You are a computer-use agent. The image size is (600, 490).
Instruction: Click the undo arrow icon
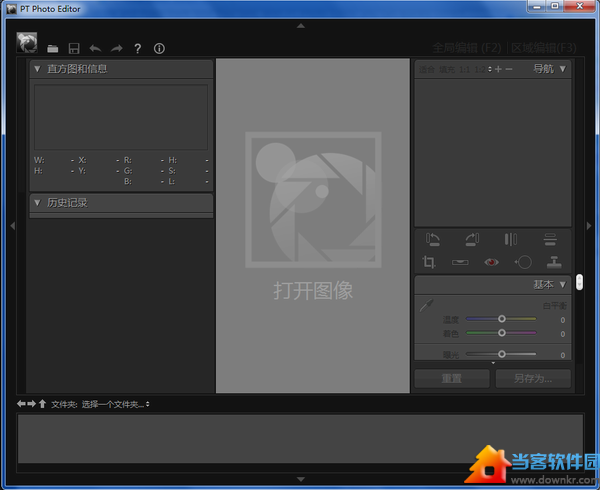95,48
